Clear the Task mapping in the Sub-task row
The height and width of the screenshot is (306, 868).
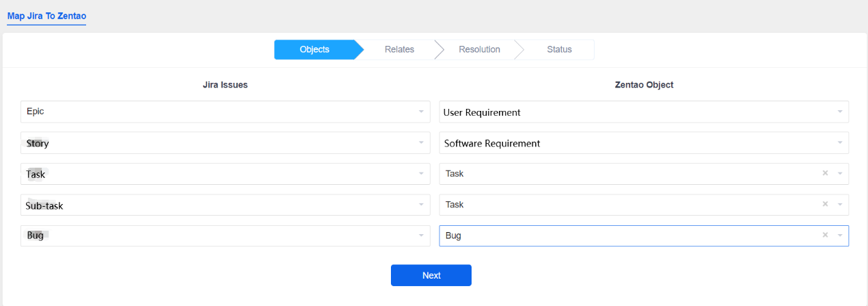pos(825,205)
